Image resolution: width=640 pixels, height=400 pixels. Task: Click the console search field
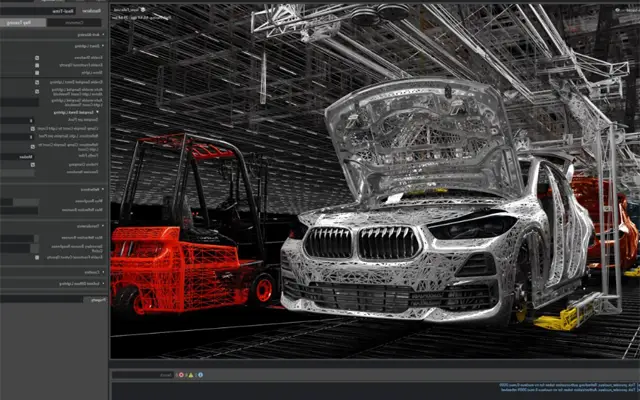coord(140,375)
